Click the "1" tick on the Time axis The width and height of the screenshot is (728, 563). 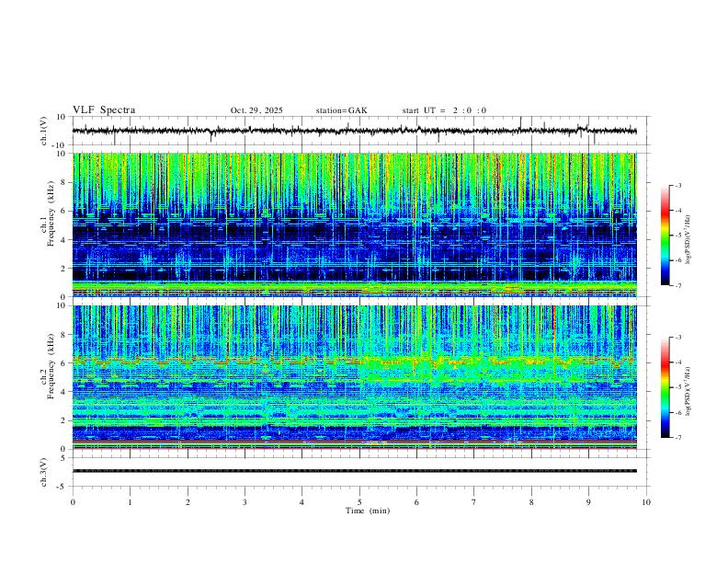coord(130,502)
